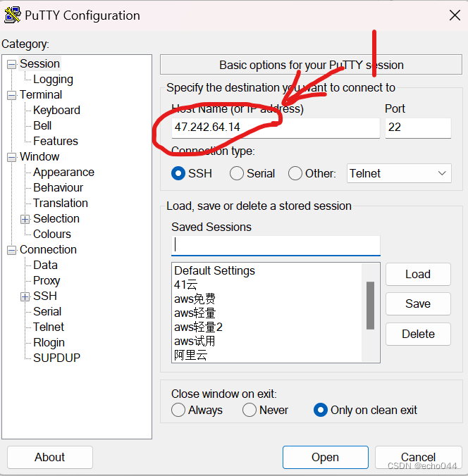Image resolution: width=468 pixels, height=476 pixels.
Task: Open the SSH settings category
Action: 45,296
